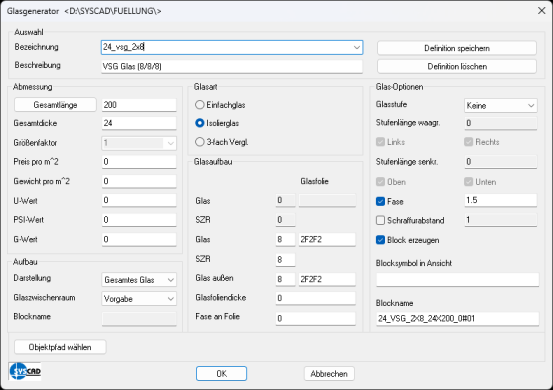Open the Glaszwischenraum dropdown showing Vorgabe
Screen dimensions: 553x390
tap(139, 299)
